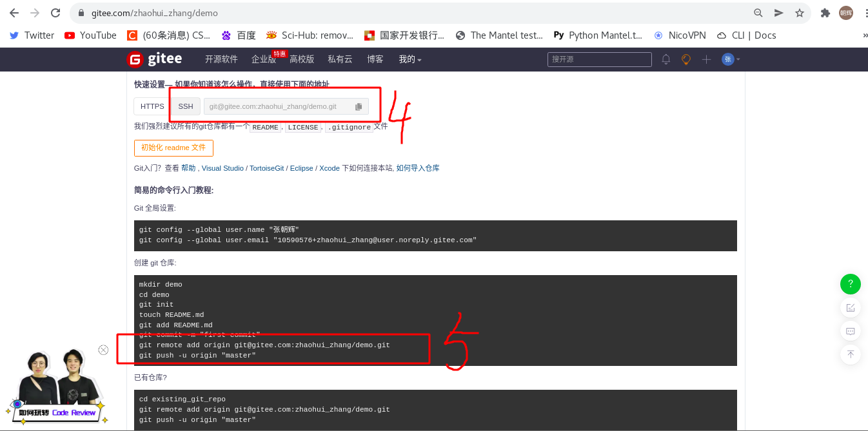Reload the page
The height and width of the screenshot is (431, 868).
pyautogui.click(x=55, y=13)
